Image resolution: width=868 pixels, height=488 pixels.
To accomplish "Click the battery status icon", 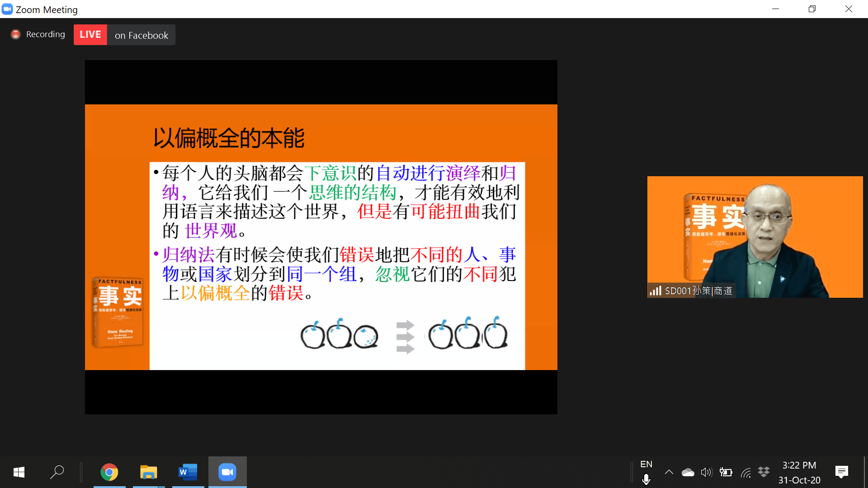I will (726, 472).
